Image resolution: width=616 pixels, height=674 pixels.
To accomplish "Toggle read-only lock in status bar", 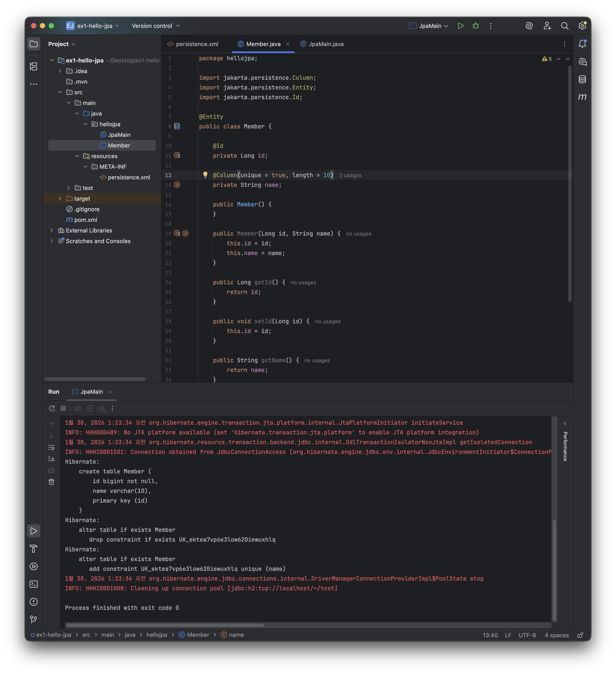I will [580, 635].
